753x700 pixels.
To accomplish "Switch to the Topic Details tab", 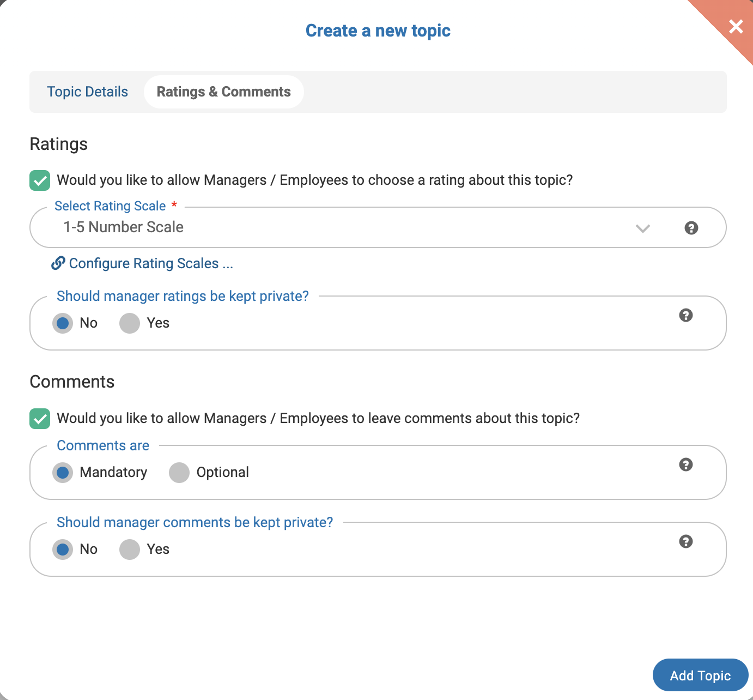I will tap(87, 92).
